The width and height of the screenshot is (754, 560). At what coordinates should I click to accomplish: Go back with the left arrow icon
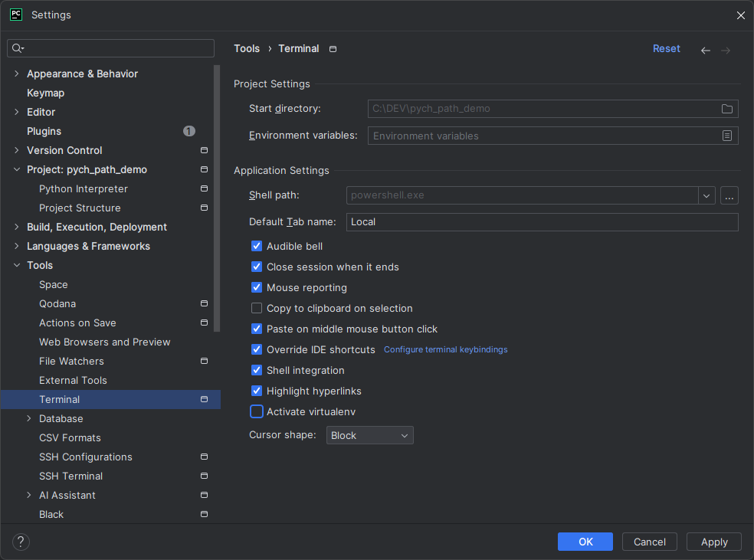click(706, 50)
